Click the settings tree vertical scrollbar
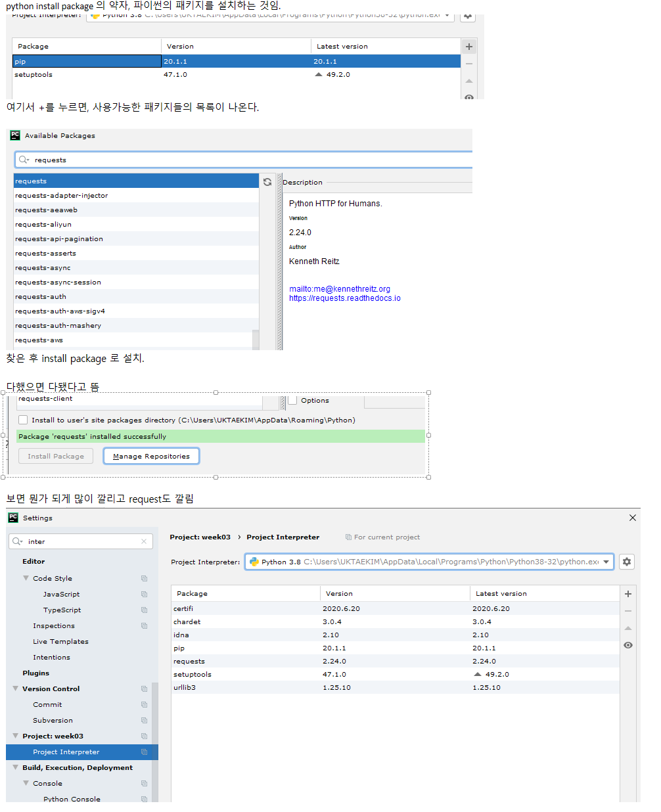Screen dimensions: 661x812 click(x=155, y=742)
